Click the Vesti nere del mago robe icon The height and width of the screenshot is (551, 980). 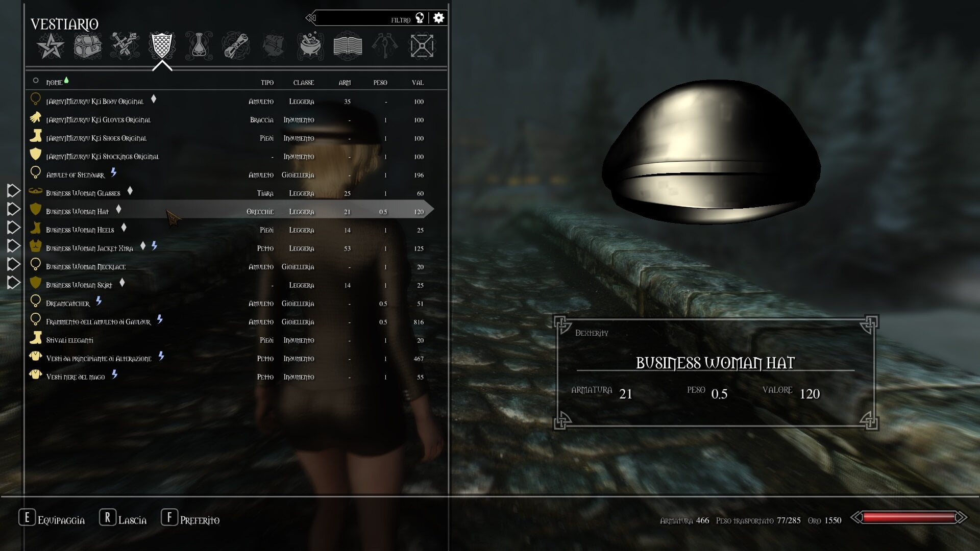35,374
